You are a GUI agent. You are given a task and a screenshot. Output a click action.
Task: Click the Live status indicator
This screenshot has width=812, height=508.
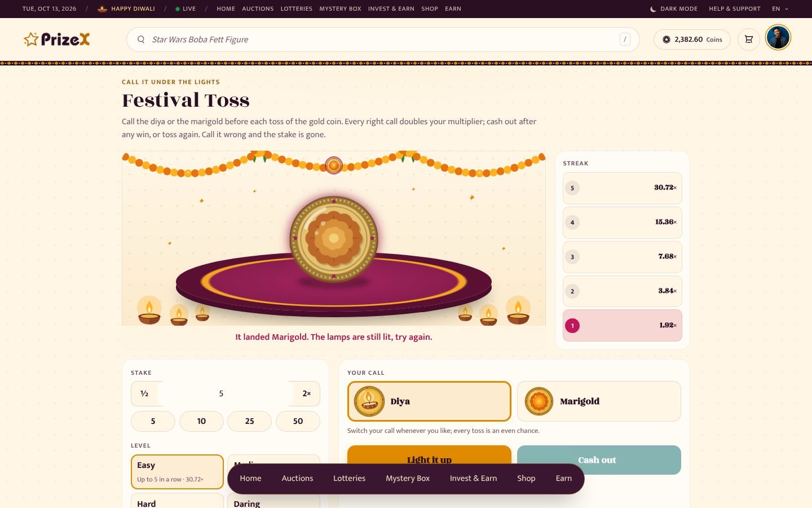(x=186, y=9)
